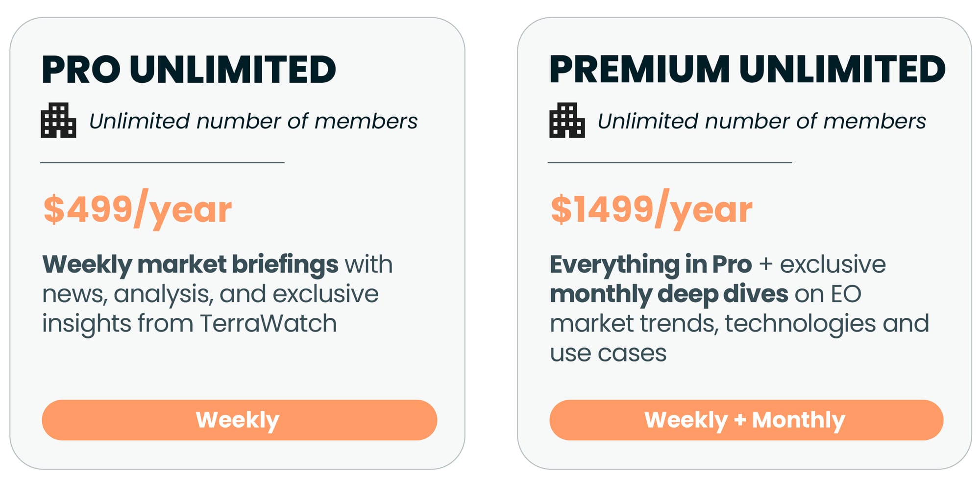Click 'monthly deep dives' bold text

click(x=669, y=294)
